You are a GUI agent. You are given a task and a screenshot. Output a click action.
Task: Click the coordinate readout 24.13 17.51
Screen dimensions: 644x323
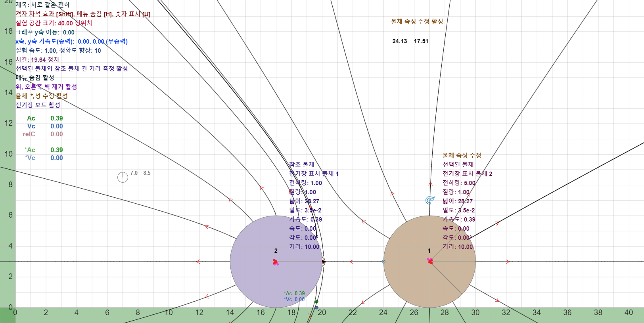410,41
